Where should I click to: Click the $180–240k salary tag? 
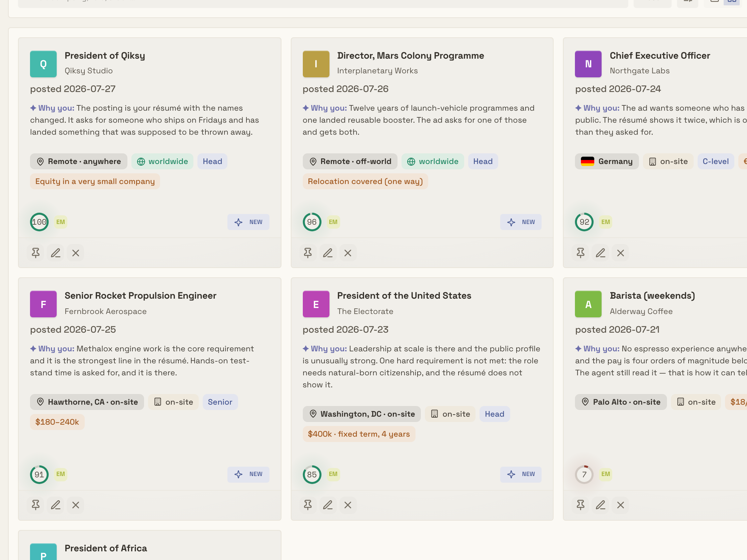(57, 422)
